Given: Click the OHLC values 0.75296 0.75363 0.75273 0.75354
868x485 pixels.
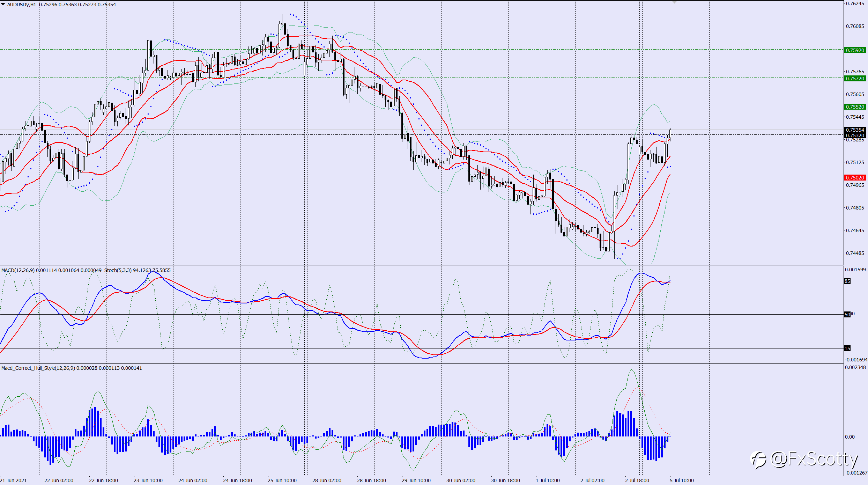Looking at the screenshot, I should [x=77, y=5].
